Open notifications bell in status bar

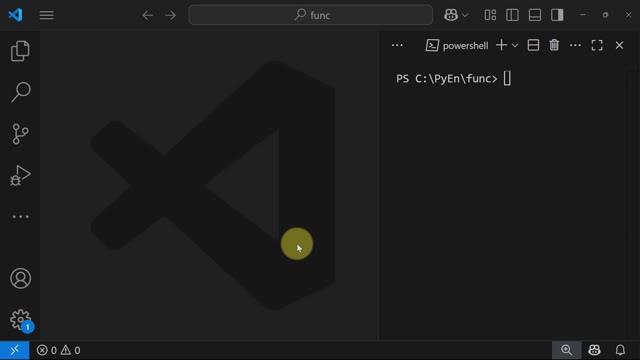620,350
